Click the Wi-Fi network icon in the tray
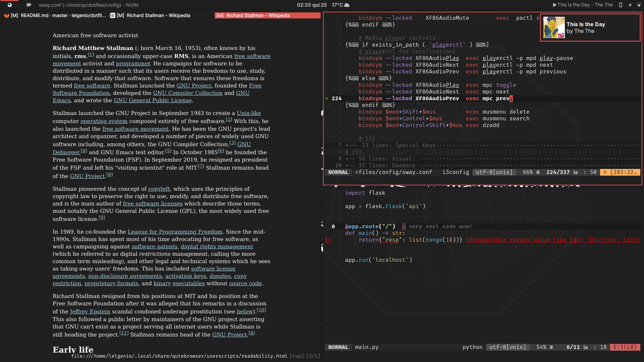 click(x=639, y=5)
